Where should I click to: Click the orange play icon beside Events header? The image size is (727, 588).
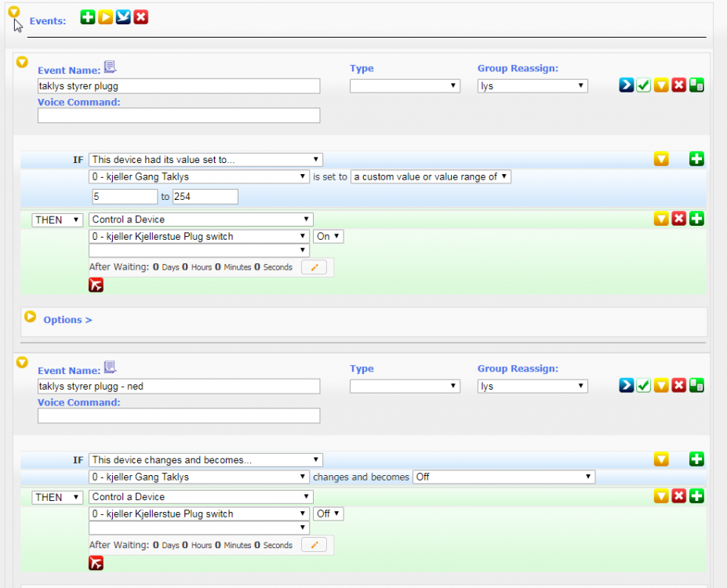pyautogui.click(x=105, y=16)
